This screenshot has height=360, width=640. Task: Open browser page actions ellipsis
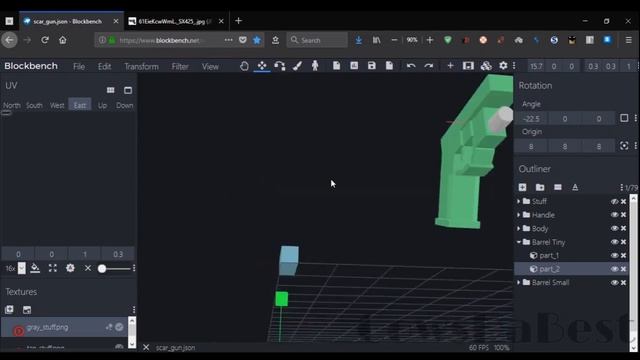point(229,40)
